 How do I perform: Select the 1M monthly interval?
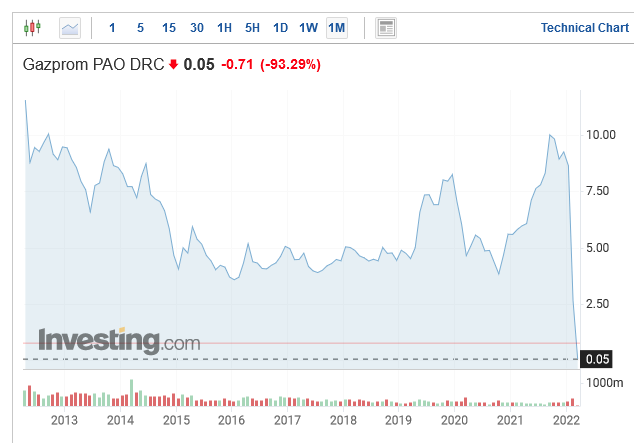(337, 28)
